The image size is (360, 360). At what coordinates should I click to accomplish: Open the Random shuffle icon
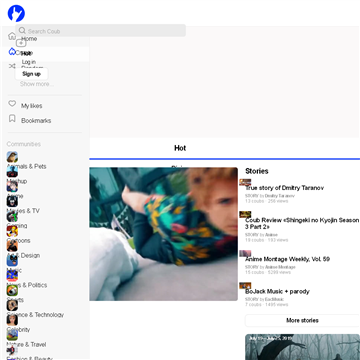pos(12,66)
